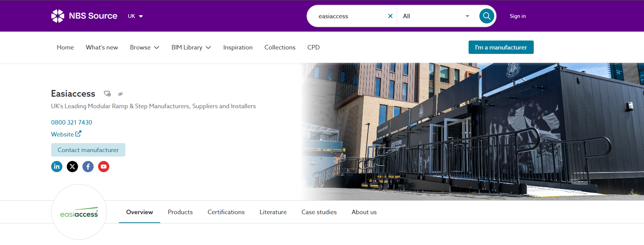Copy the Easiaccess page link icon
The image size is (644, 245).
120,94
